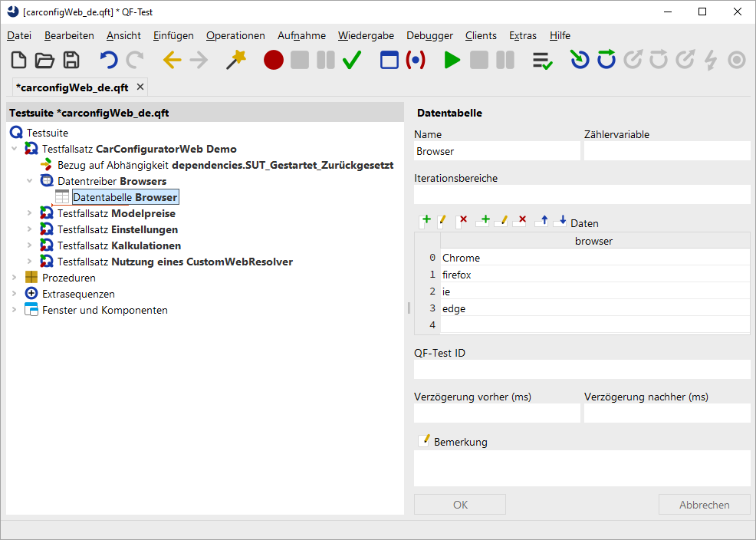Close the carconfigWeb_de.qft tab
Image resolution: width=756 pixels, height=540 pixels.
pyautogui.click(x=140, y=87)
